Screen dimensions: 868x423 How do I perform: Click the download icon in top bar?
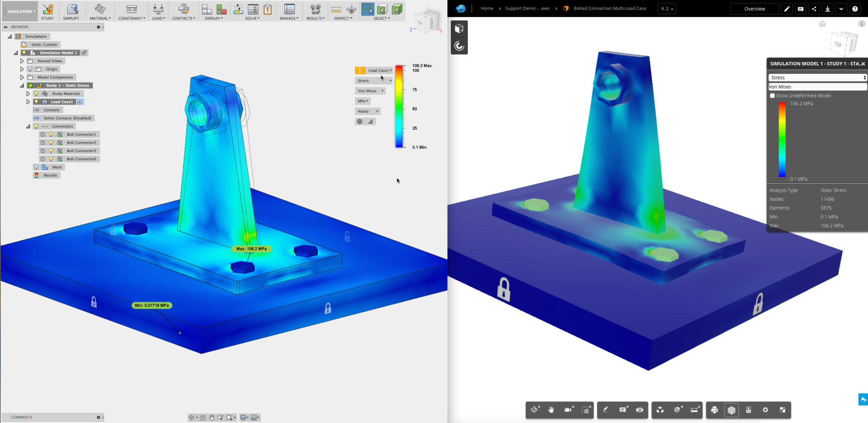[828, 8]
